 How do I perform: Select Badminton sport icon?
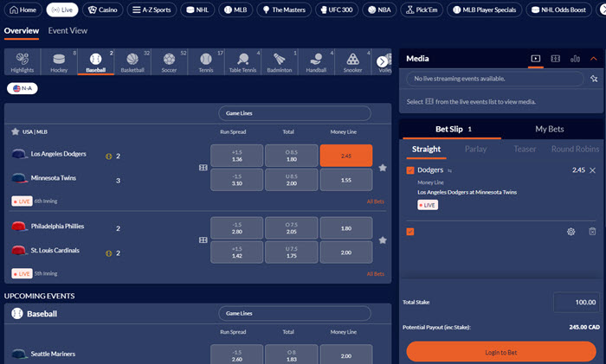tap(280, 61)
